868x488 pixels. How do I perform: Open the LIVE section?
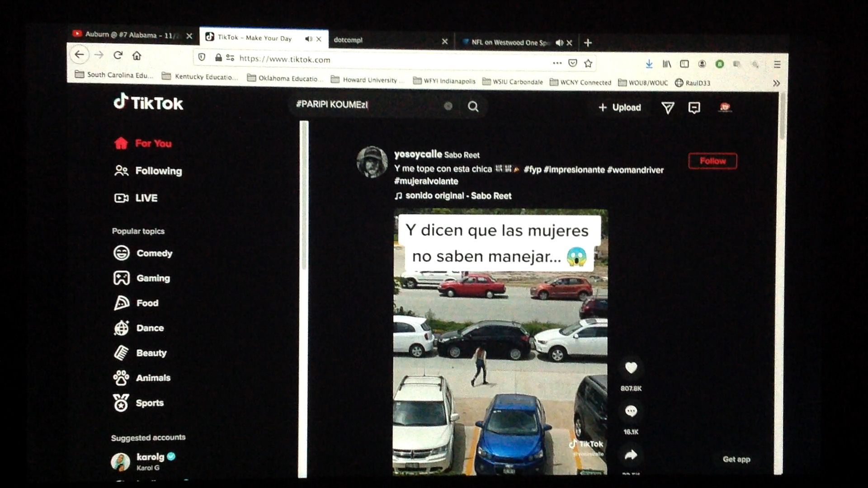click(x=136, y=198)
